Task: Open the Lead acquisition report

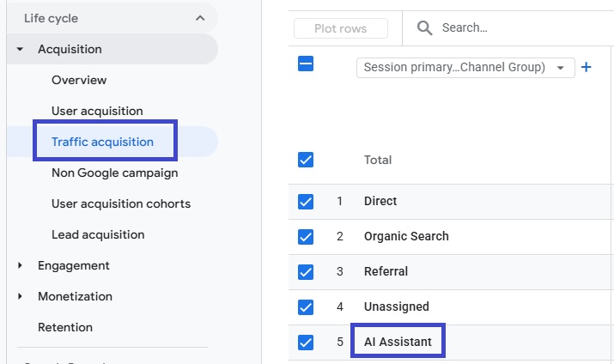Action: (98, 234)
